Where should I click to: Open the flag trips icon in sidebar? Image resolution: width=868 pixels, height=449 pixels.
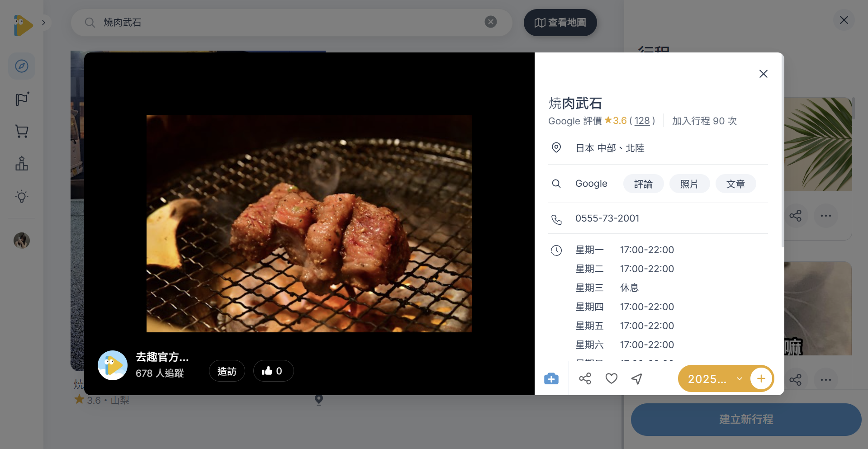click(x=21, y=99)
